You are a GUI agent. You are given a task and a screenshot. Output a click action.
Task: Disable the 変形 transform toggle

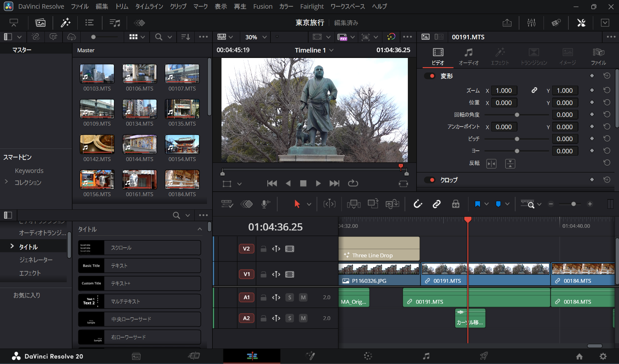tap(429, 76)
